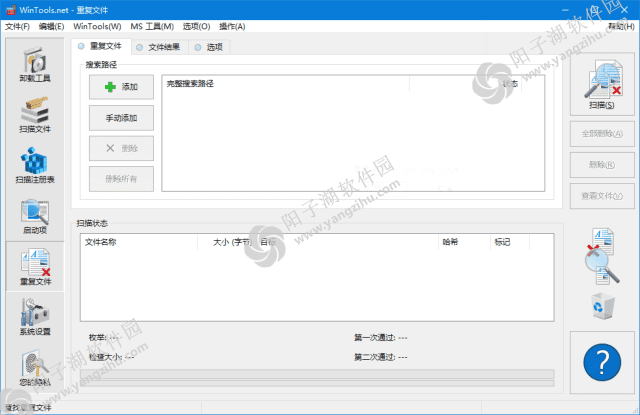Click the 检查大小 status label
Viewport: 640px width, 415px height.
(111, 357)
